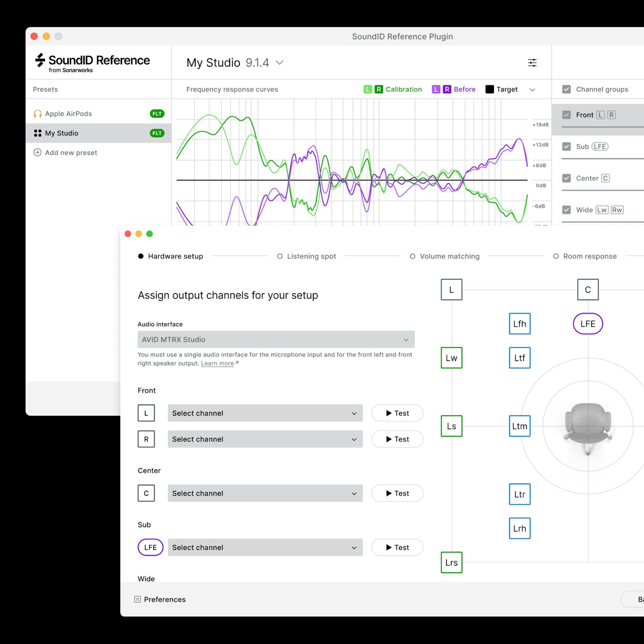The image size is (644, 644).
Task: Select the Apple AirPods preset
Action: [68, 114]
